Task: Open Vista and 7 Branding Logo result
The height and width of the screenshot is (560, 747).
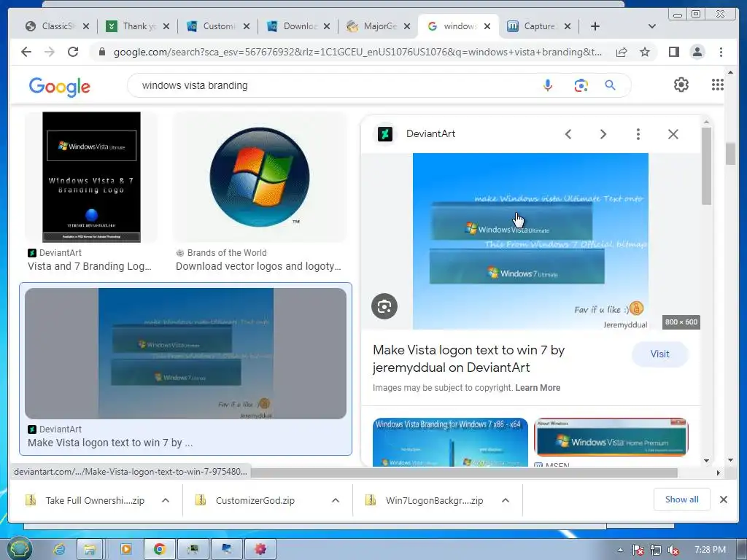Action: 90,266
